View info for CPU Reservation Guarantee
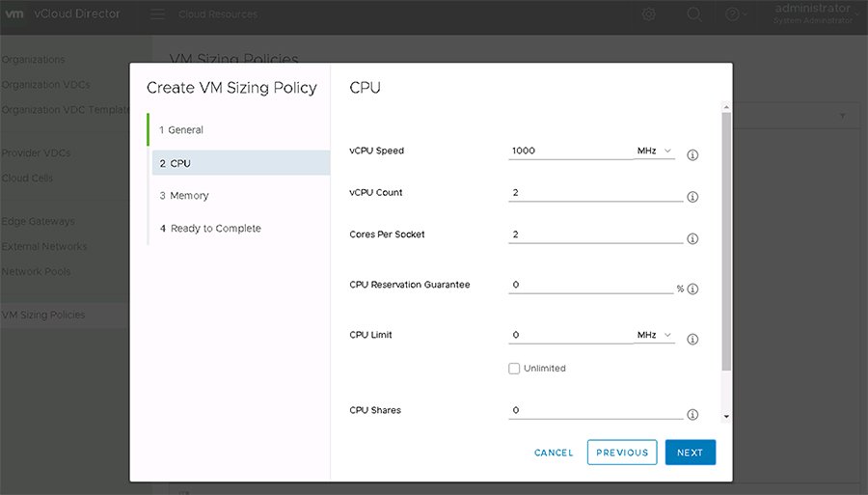868x495 pixels. 692,289
